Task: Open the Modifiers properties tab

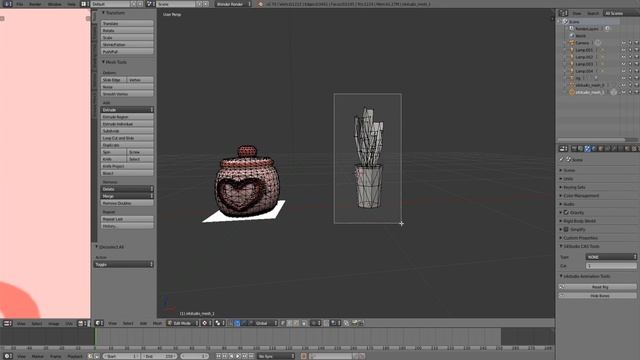Action: 614,149
